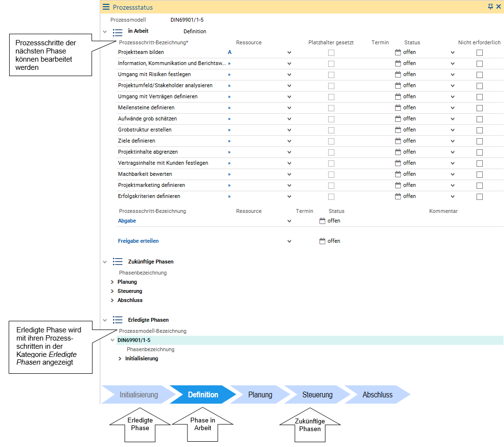Click the Abgabe link
This screenshot has width=504, height=447.
click(127, 221)
